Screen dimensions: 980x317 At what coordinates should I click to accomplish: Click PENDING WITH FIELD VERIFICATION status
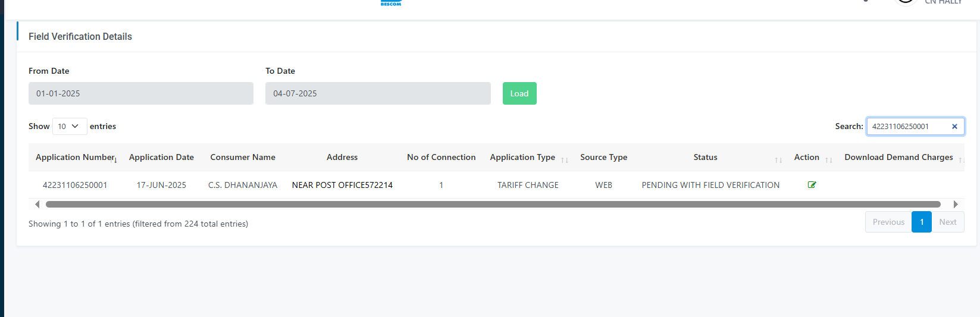coord(710,186)
